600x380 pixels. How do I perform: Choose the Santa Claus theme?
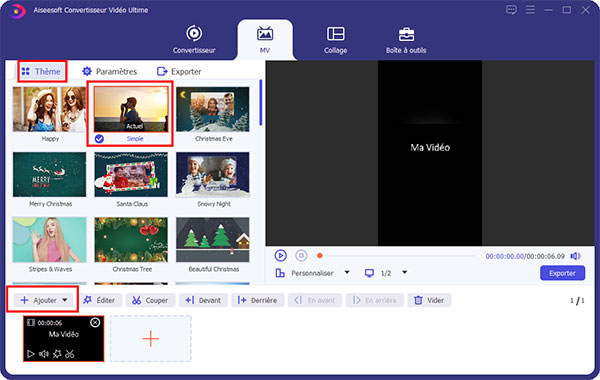click(131, 175)
